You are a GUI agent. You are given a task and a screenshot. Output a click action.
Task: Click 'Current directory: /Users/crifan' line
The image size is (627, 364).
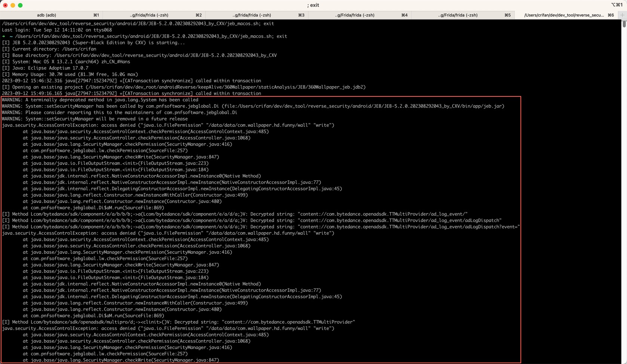click(49, 49)
